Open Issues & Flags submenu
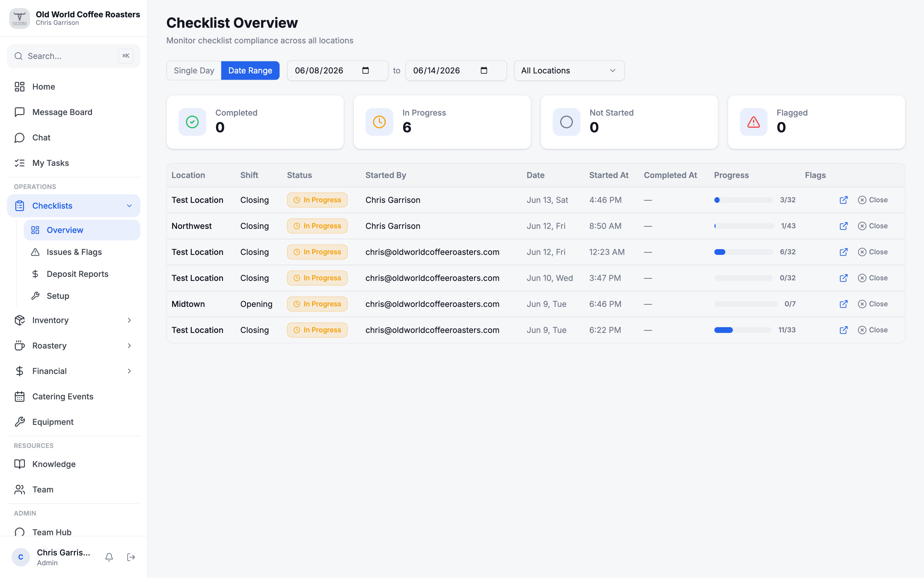 click(x=82, y=252)
